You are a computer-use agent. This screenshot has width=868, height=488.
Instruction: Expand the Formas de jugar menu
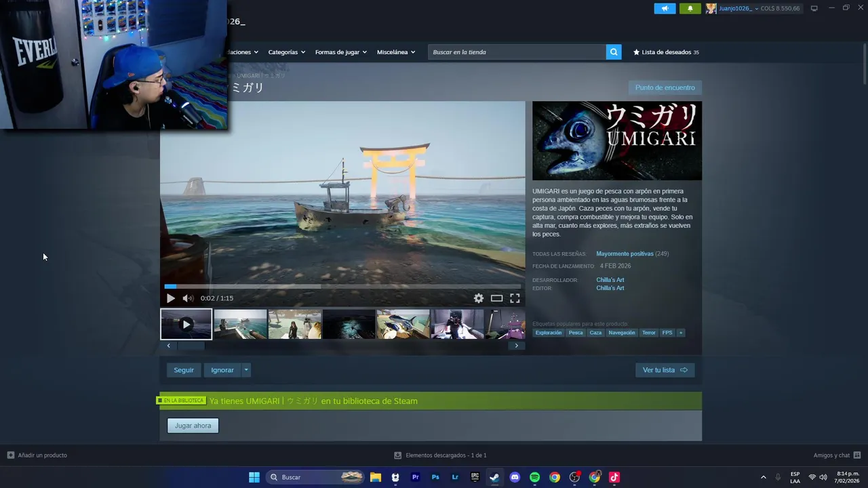pyautogui.click(x=340, y=52)
